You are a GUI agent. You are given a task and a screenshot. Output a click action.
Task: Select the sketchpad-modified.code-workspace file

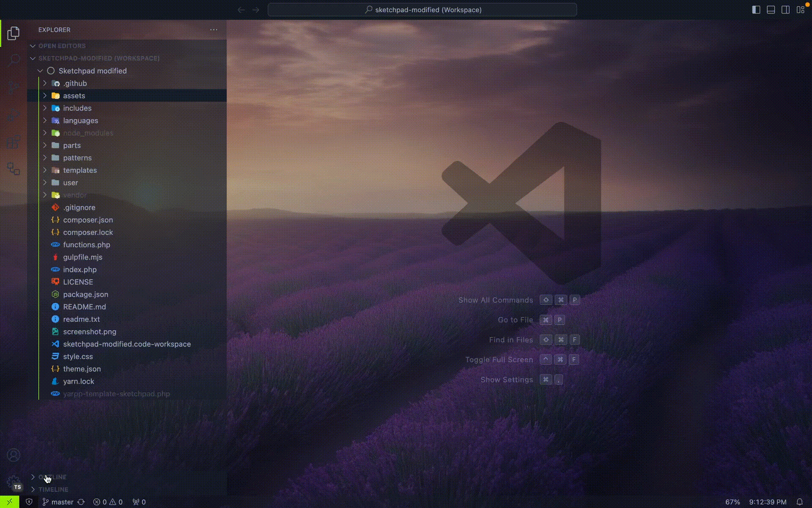coord(126,344)
